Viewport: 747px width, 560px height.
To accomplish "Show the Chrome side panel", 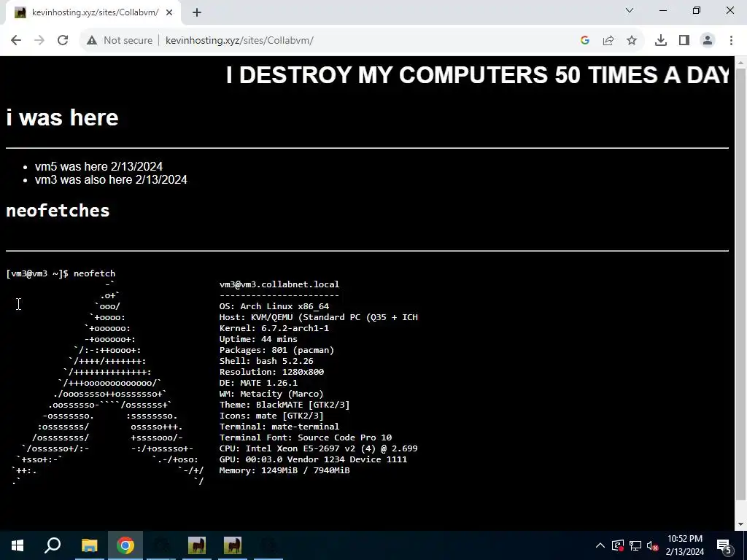I will [x=684, y=41].
